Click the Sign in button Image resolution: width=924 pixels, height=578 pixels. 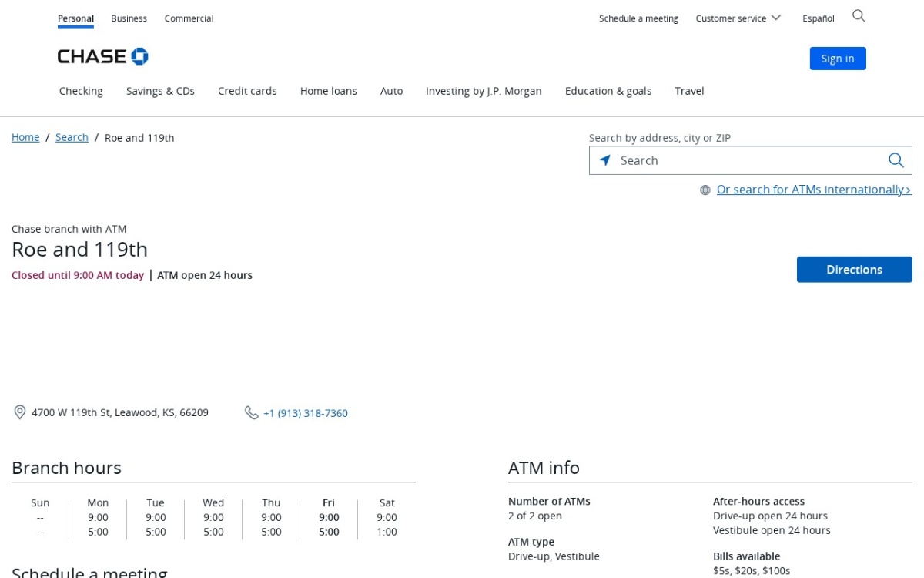[838, 59]
